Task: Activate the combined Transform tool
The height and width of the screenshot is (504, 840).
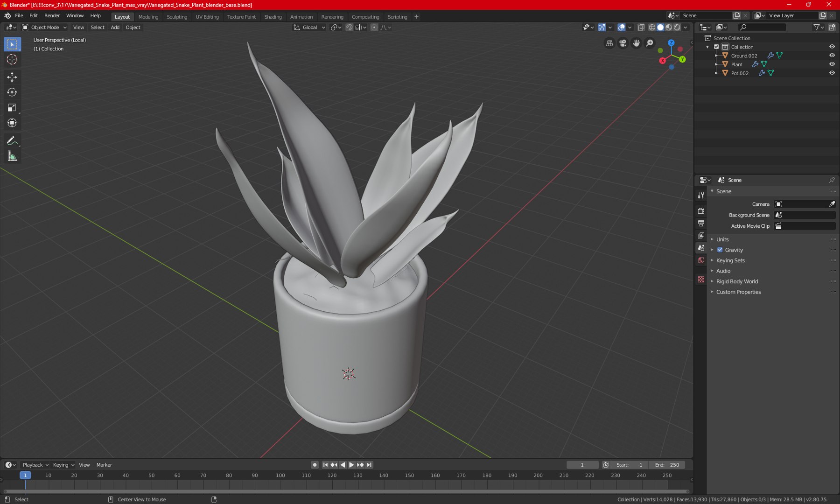Action: [12, 123]
